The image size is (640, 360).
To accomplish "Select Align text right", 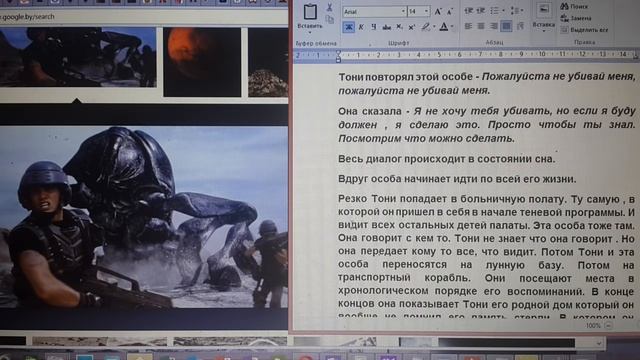I will click(x=493, y=27).
